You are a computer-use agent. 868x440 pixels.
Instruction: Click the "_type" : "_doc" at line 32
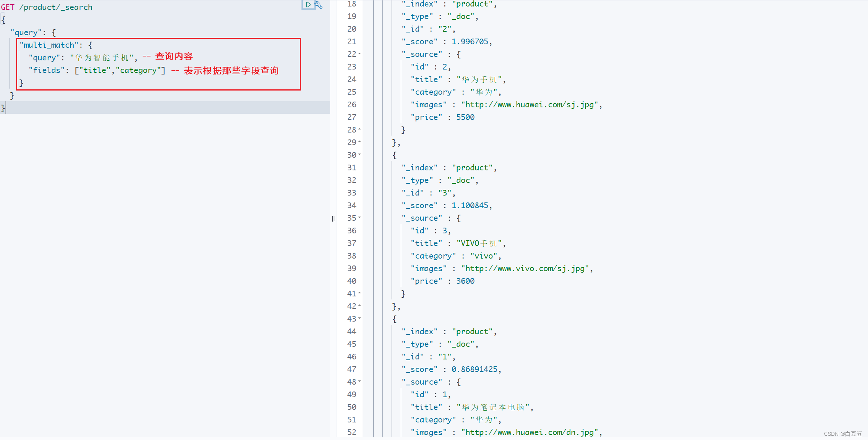tap(440, 180)
